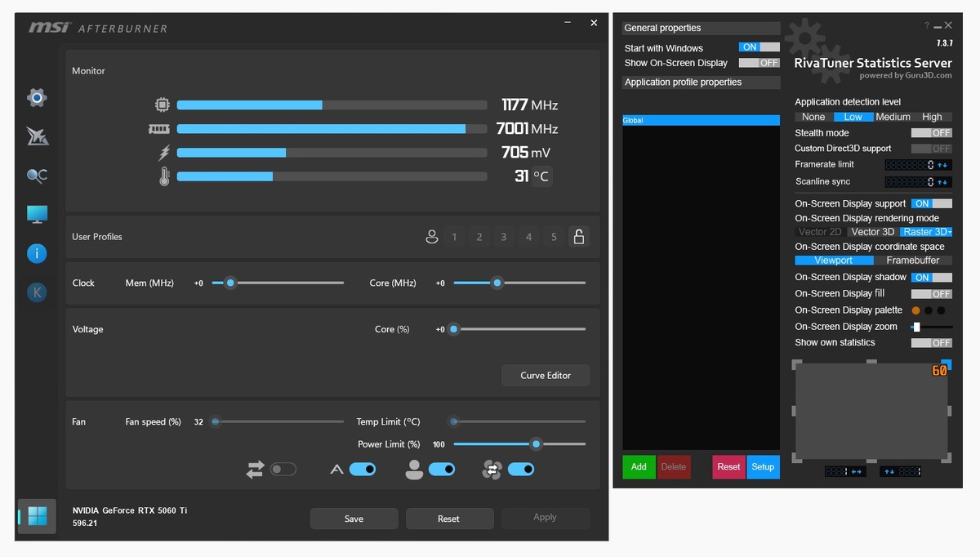Turn off On-Screen Display shadow

point(931,277)
